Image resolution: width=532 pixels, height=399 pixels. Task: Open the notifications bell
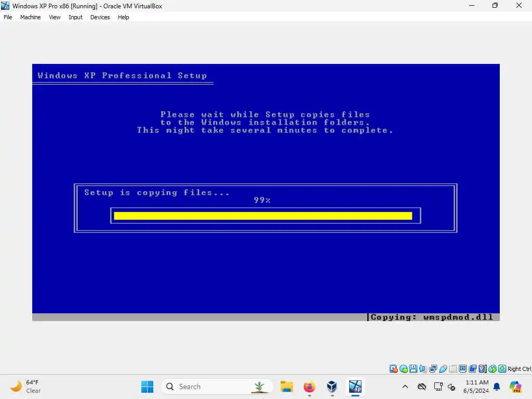click(497, 387)
